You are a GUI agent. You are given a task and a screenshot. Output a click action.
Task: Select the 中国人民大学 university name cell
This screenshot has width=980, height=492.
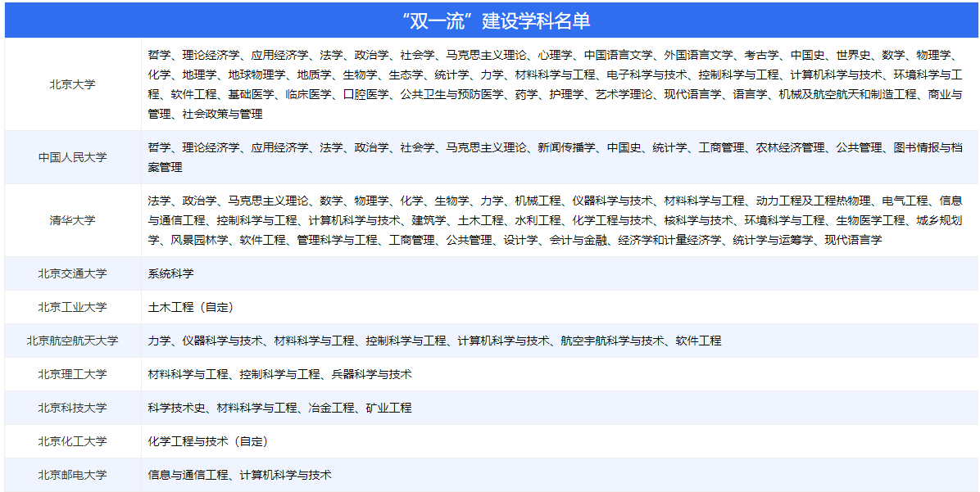[x=72, y=156]
